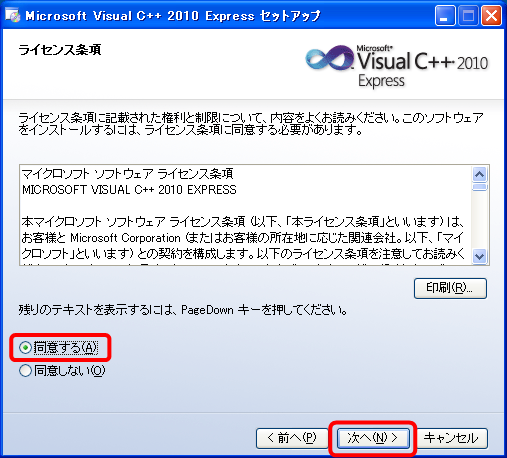Image resolution: width=507 pixels, height=458 pixels.
Task: Click the ライセンス条項 page heading
Action: [60, 50]
